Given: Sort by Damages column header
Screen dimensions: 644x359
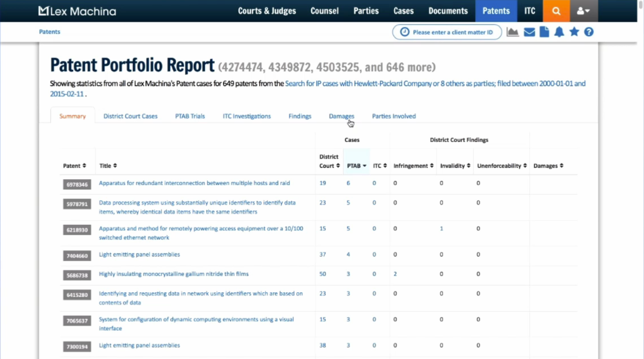Looking at the screenshot, I should 549,166.
